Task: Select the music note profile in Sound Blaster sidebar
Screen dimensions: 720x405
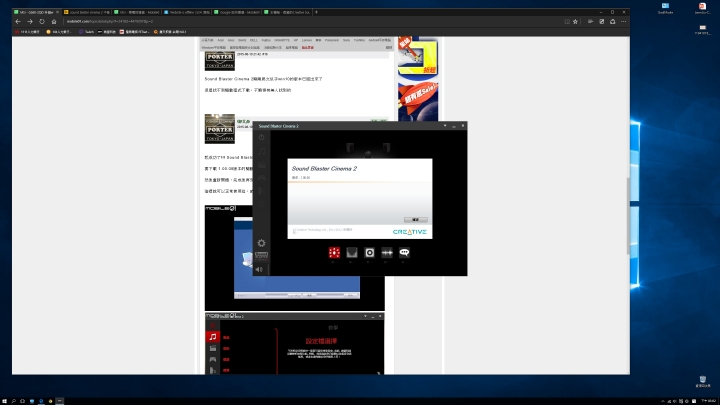Action: point(261,151)
